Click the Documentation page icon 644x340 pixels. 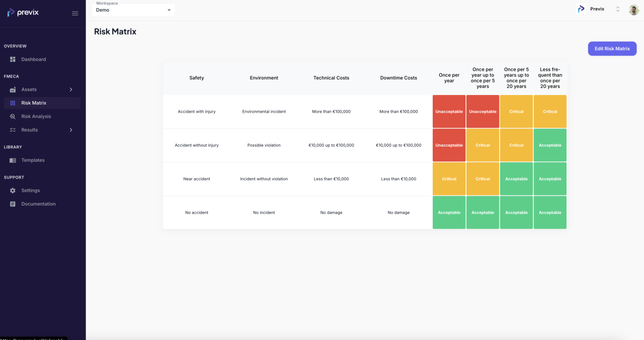tap(13, 204)
